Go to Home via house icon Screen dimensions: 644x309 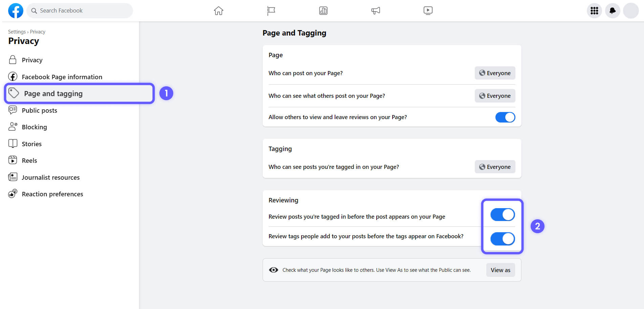click(x=219, y=11)
